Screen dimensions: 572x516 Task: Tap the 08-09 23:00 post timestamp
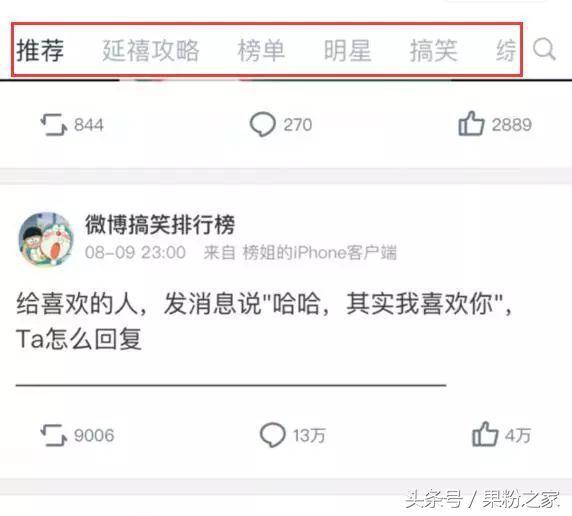click(135, 253)
